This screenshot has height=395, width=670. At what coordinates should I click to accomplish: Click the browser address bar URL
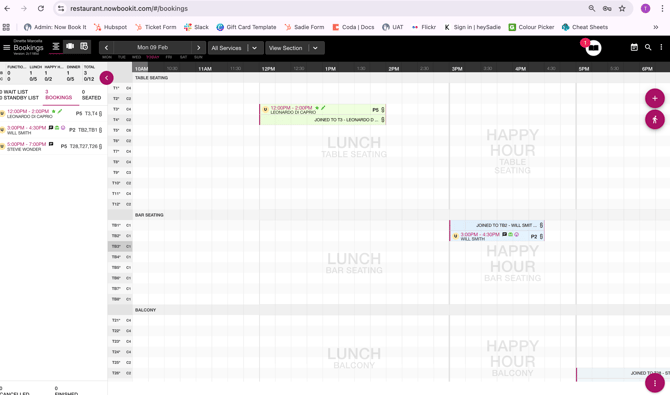coord(129,9)
